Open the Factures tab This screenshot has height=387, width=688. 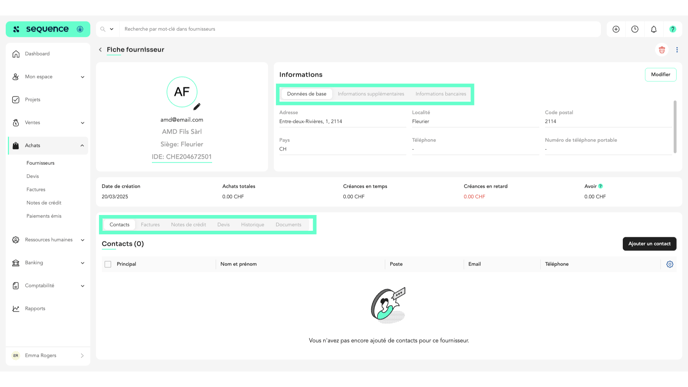pos(150,225)
